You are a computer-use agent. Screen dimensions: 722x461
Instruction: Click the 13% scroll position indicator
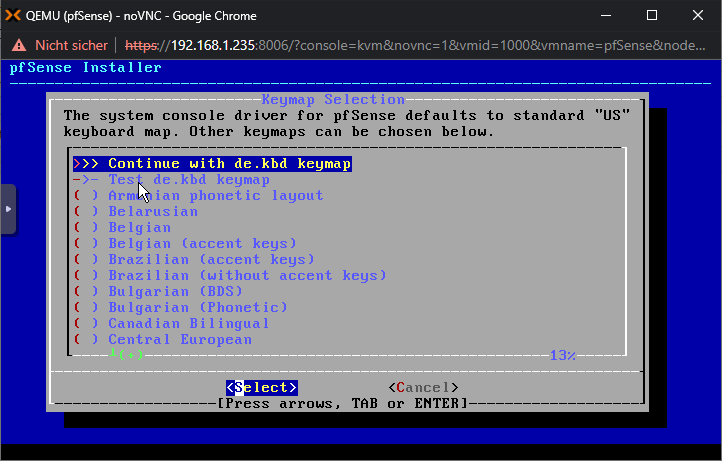click(x=563, y=356)
